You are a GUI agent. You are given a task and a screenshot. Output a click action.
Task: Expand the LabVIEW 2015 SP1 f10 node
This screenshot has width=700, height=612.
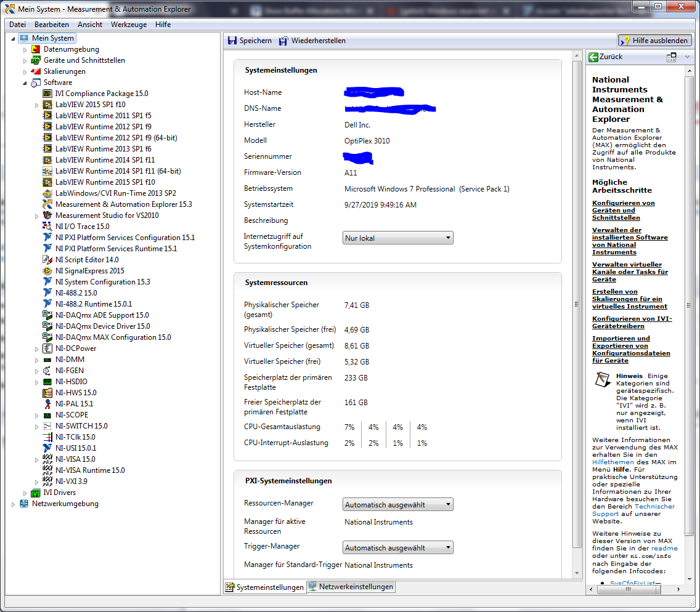(36, 105)
